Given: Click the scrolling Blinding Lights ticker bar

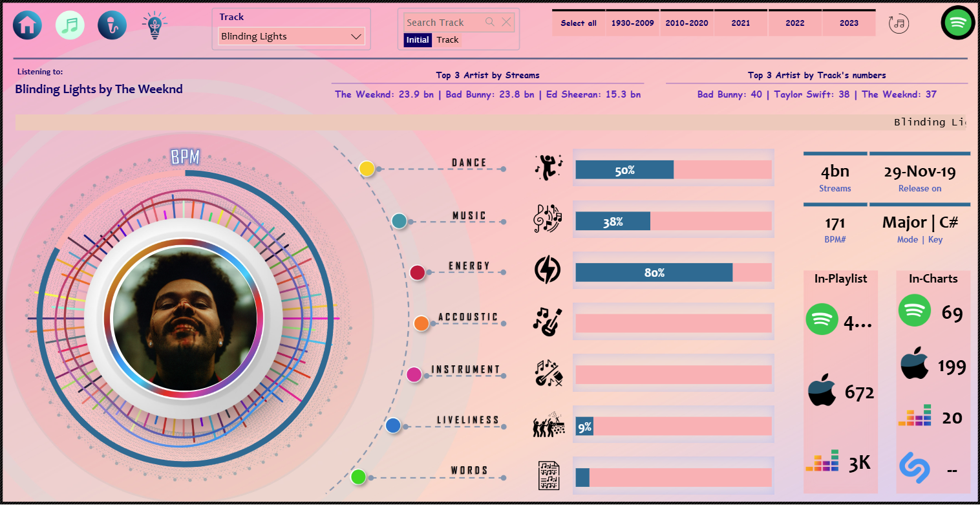Looking at the screenshot, I should coord(491,122).
